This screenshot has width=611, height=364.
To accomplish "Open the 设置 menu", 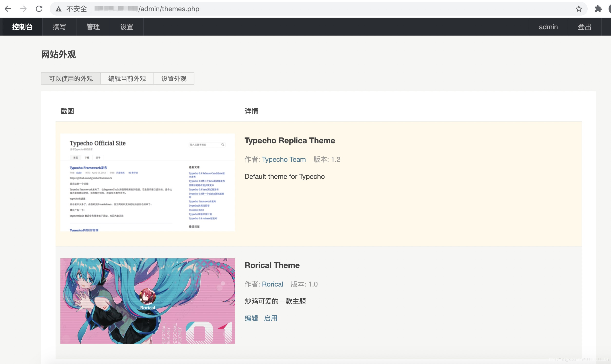I will 126,27.
